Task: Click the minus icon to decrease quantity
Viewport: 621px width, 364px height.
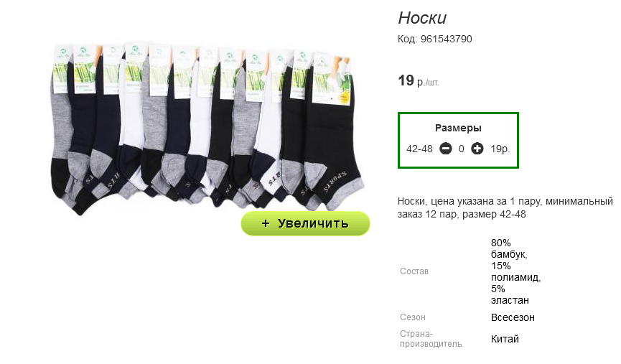Action: 446,149
